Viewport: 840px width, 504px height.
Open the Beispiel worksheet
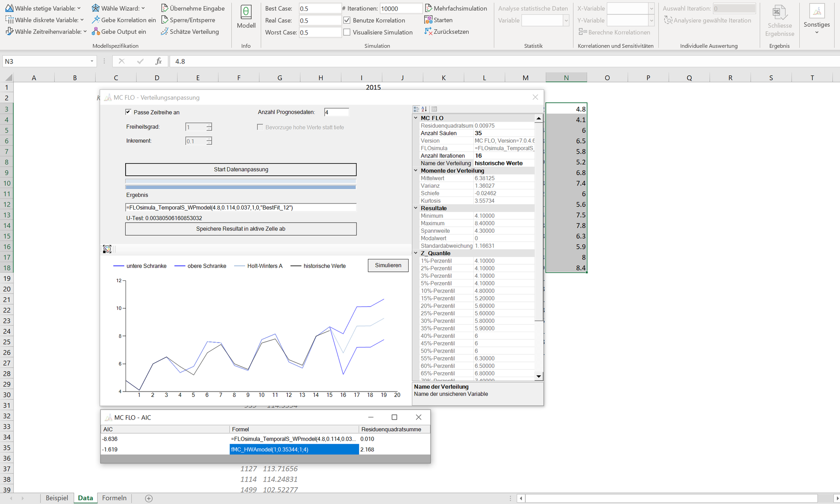[56, 498]
